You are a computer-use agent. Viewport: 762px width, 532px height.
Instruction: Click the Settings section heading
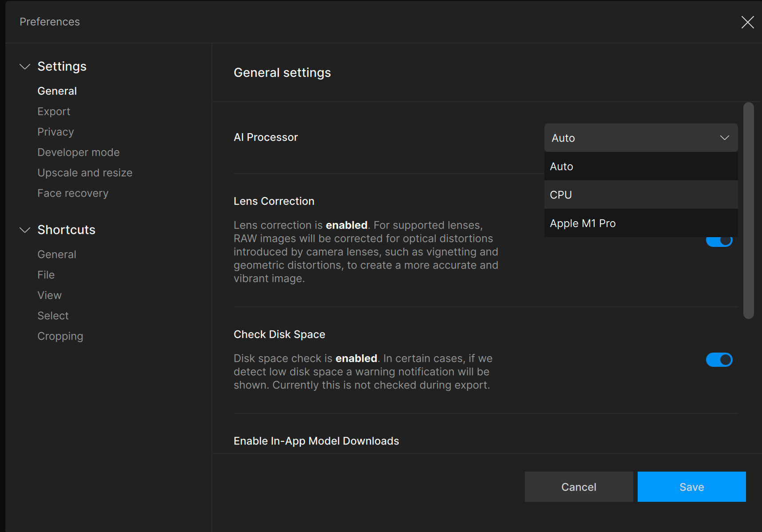pyautogui.click(x=62, y=67)
